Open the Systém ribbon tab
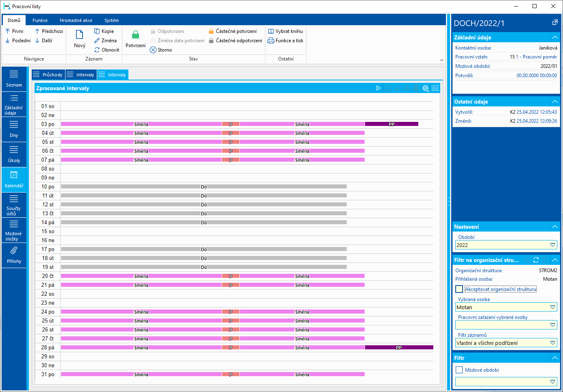The image size is (563, 392). (111, 20)
